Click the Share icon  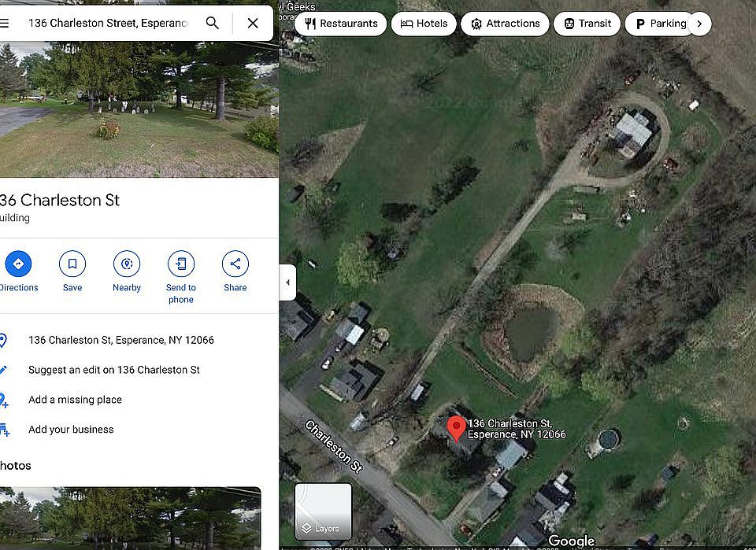click(235, 264)
